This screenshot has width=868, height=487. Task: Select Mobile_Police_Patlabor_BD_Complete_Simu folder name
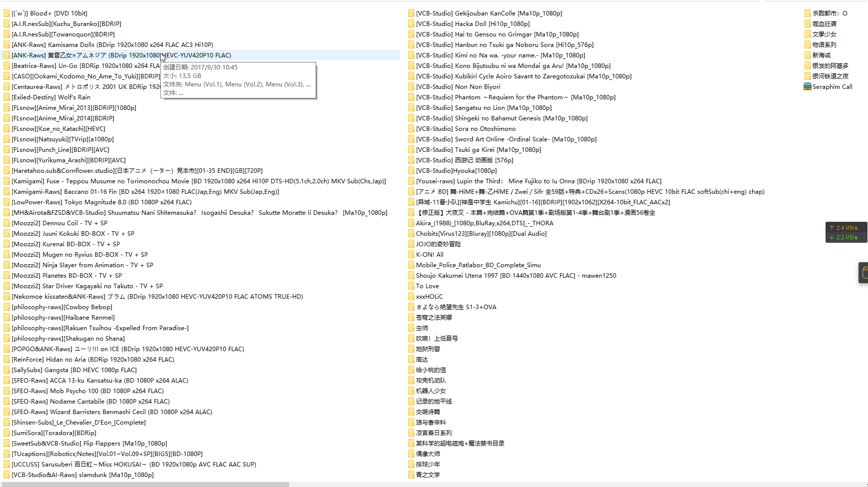point(478,265)
